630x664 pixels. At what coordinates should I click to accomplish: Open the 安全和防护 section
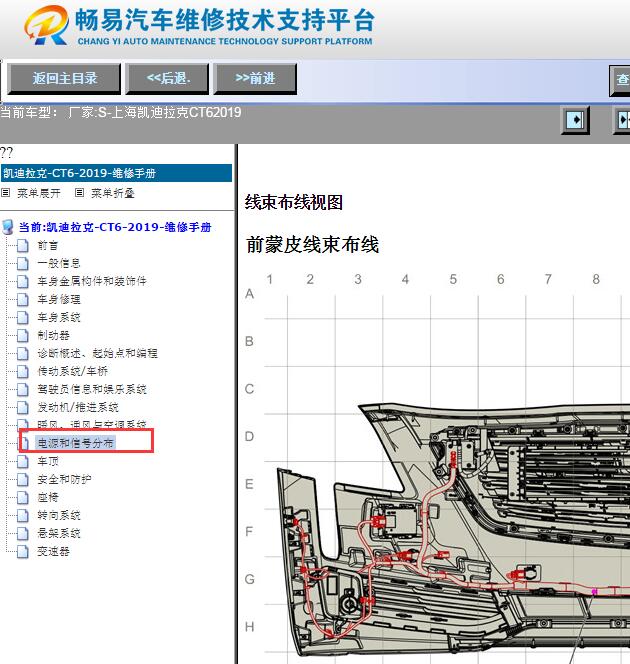point(64,479)
